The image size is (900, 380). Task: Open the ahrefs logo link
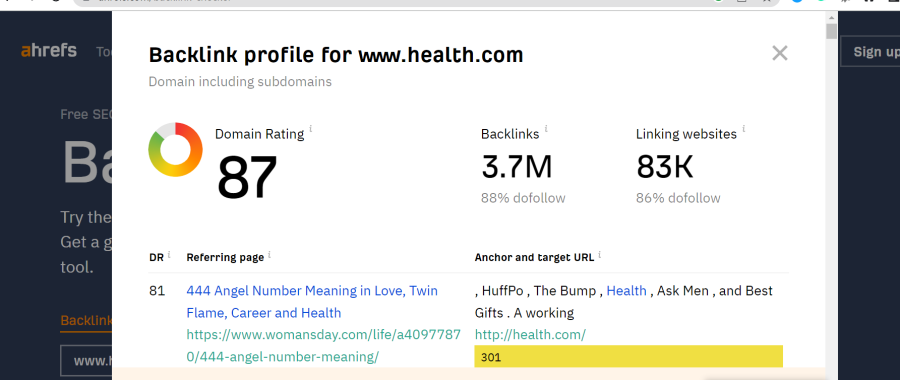pos(49,51)
